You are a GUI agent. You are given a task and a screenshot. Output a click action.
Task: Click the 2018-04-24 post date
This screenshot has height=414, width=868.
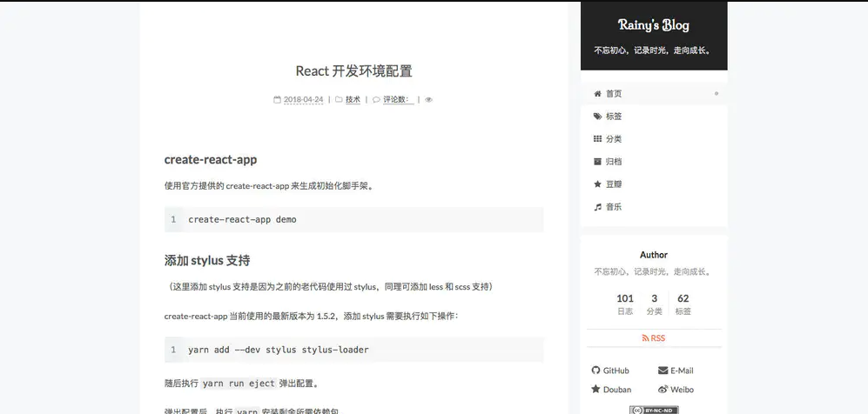[x=303, y=100]
